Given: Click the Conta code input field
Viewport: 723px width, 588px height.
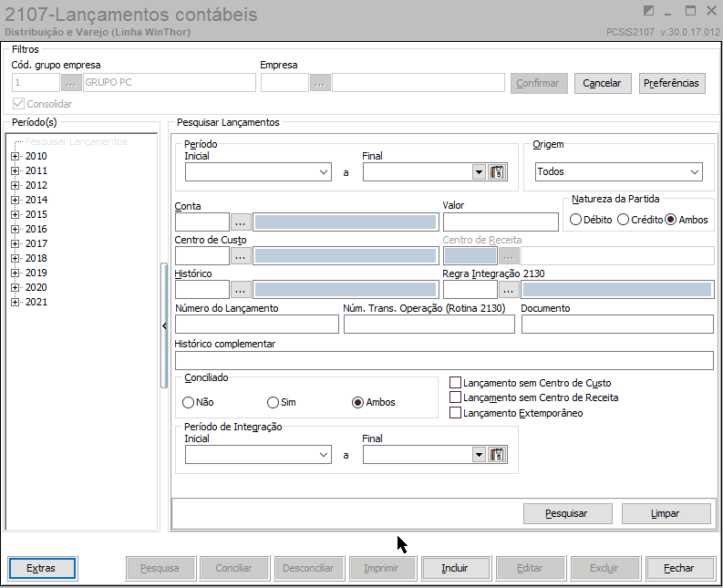Looking at the screenshot, I should pyautogui.click(x=202, y=222).
